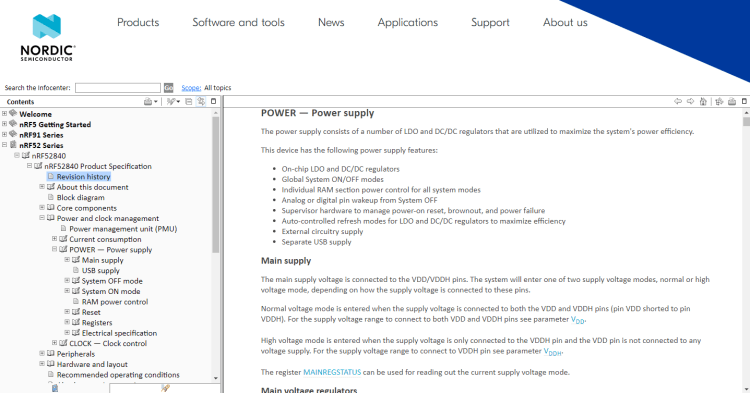Open Power management unit (PMU) topic
Screen dimensions: 750x393
click(x=123, y=229)
